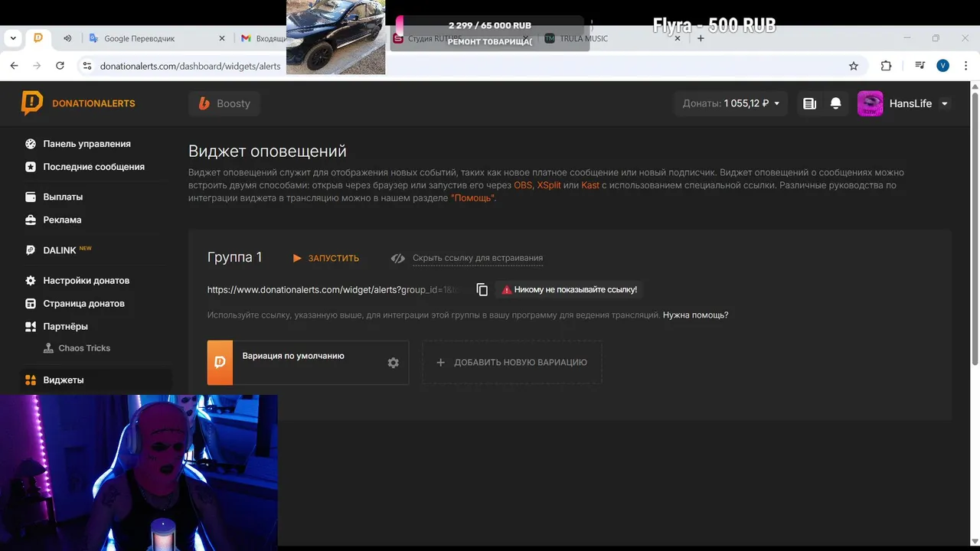Click the page icon beside Страница донатов
Screen dimensions: 980x551
[31, 303]
